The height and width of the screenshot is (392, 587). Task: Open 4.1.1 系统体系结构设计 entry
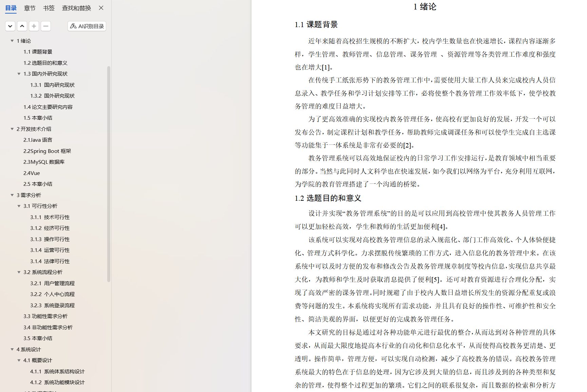pyautogui.click(x=57, y=371)
